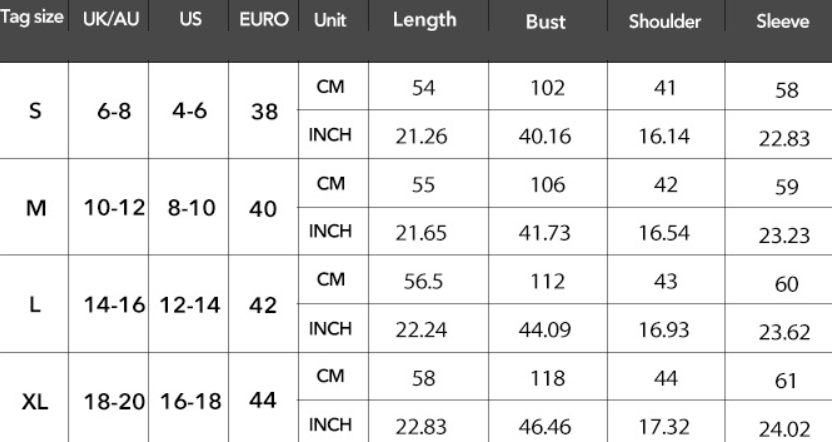Click the bust value 118 cell
Image resolution: width=832 pixels, height=442 pixels.
[545, 378]
